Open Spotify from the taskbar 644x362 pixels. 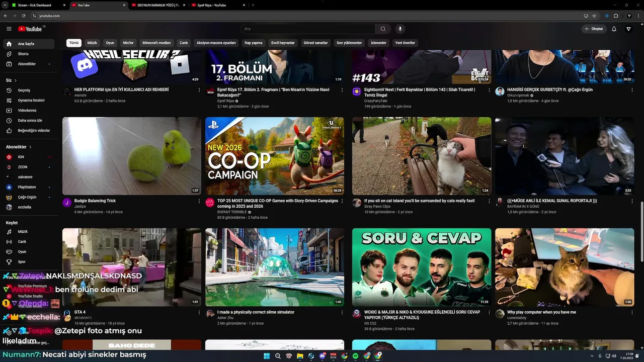(x=356, y=356)
